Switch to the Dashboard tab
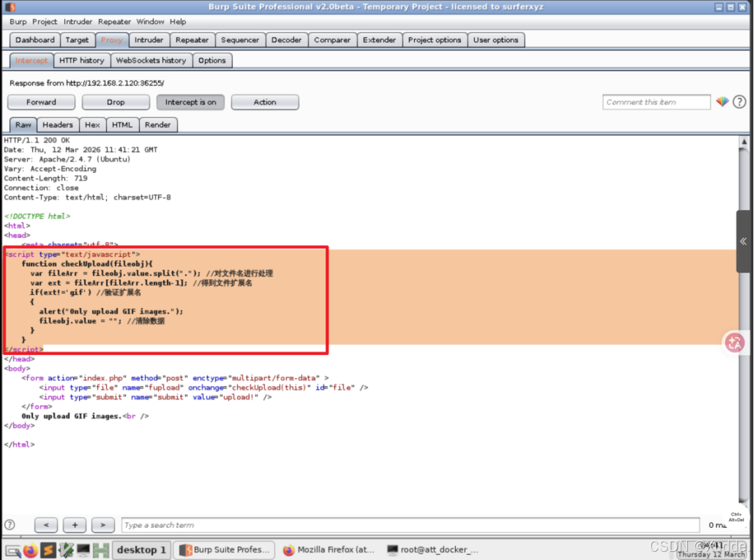 35,40
